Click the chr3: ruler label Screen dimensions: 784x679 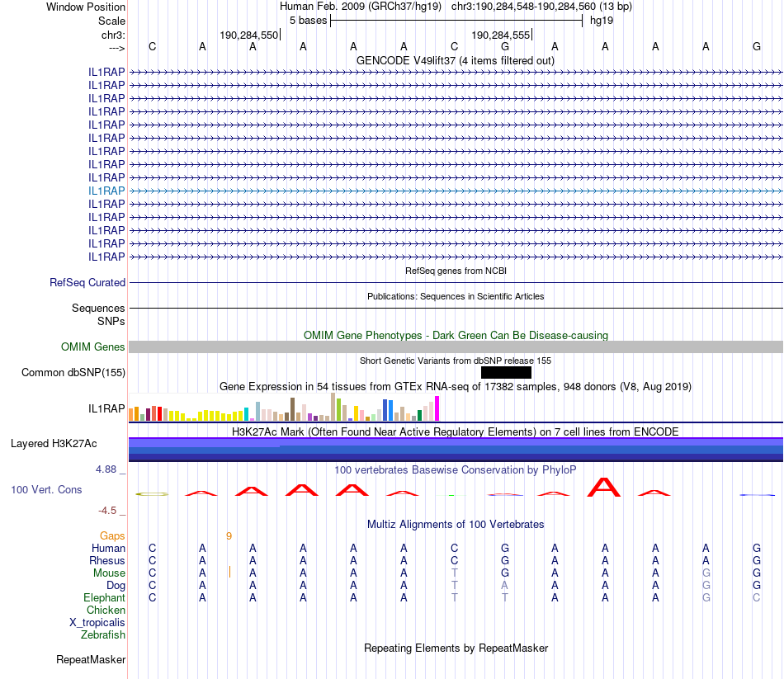tap(113, 35)
